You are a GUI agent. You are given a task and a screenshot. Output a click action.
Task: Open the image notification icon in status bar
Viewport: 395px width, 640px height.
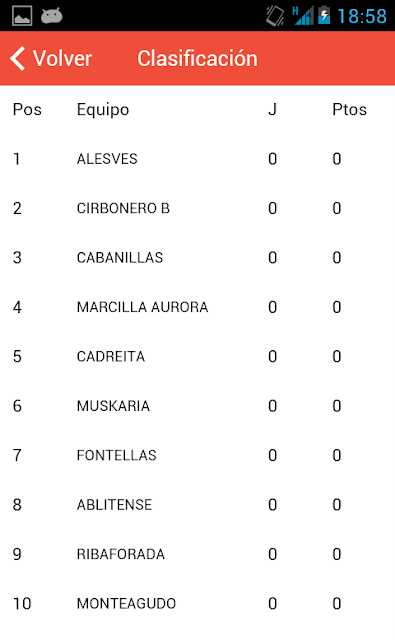[x=22, y=16]
